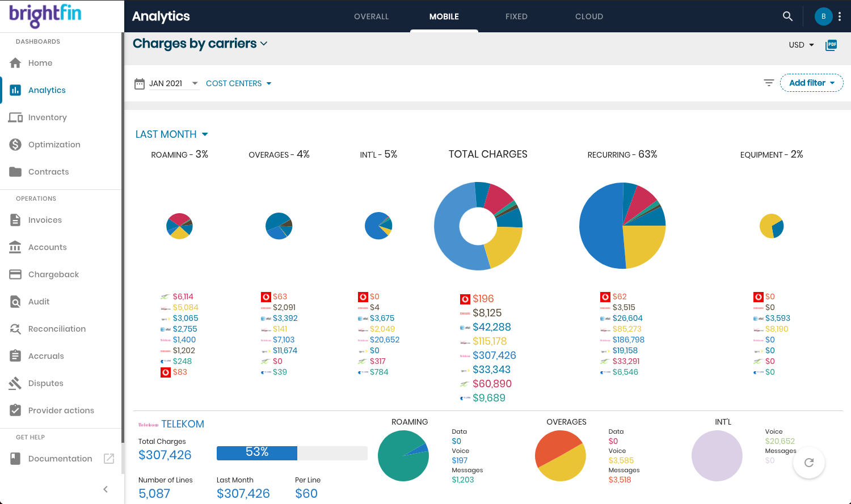
Task: Open the filter list icon
Action: pyautogui.click(x=769, y=83)
